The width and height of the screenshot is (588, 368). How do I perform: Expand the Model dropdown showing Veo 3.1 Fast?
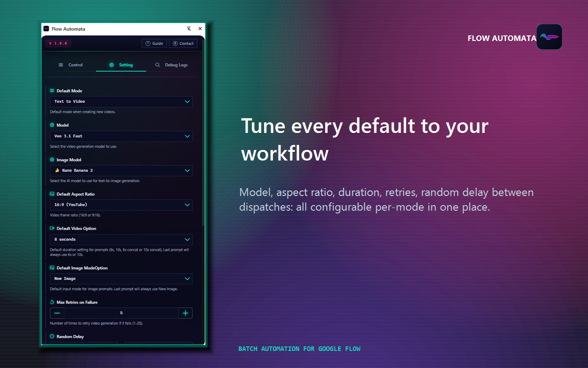point(121,136)
